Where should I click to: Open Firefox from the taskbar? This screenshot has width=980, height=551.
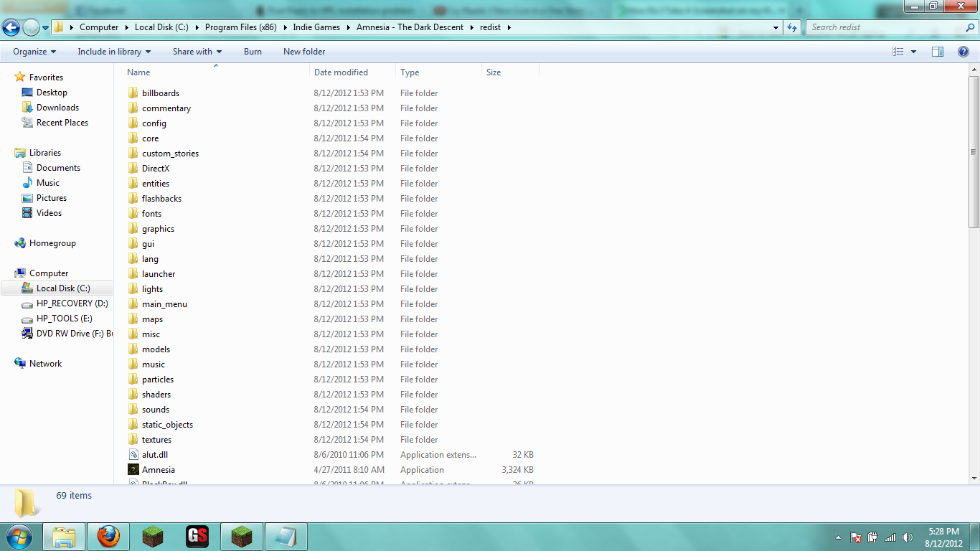[x=108, y=536]
